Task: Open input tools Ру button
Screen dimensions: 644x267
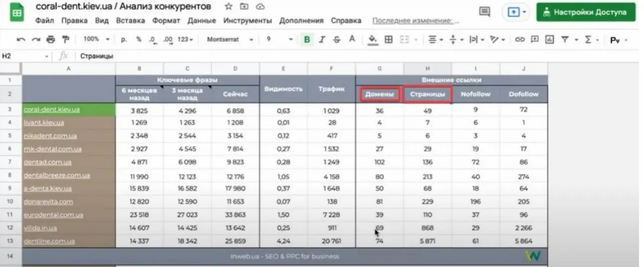Action: click(x=618, y=40)
